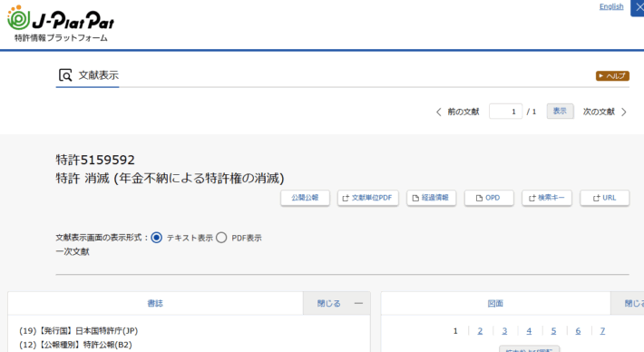Click the 図面 panel header

495,304
